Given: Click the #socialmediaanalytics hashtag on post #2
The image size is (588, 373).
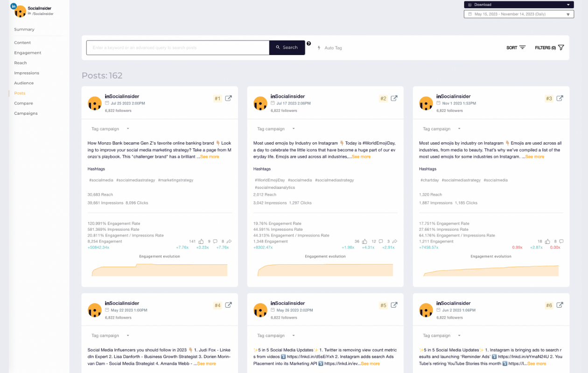Looking at the screenshot, I should 275,187.
